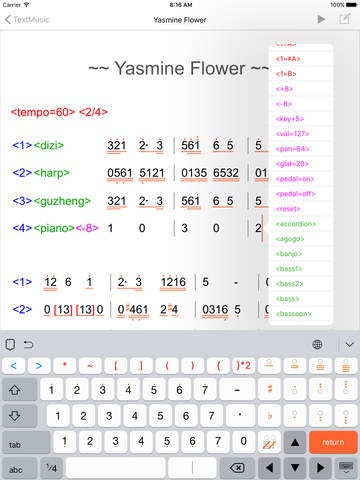Tap the red tilde key

pyautogui.click(x=90, y=366)
